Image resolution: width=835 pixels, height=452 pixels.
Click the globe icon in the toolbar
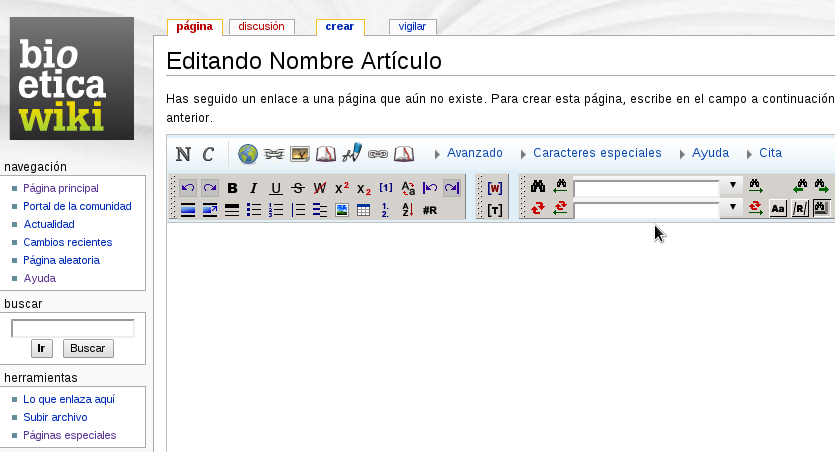pyautogui.click(x=248, y=154)
